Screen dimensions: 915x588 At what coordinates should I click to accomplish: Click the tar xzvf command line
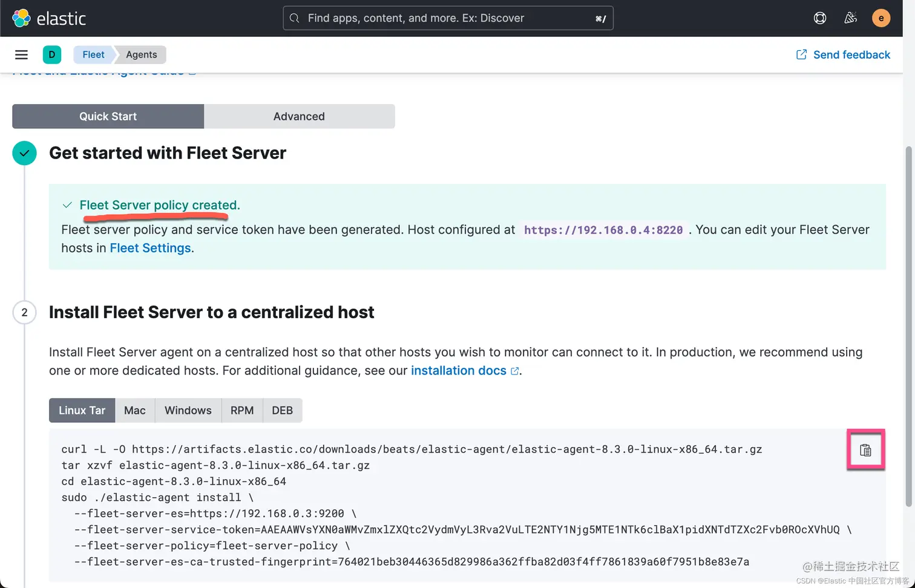tap(215, 465)
